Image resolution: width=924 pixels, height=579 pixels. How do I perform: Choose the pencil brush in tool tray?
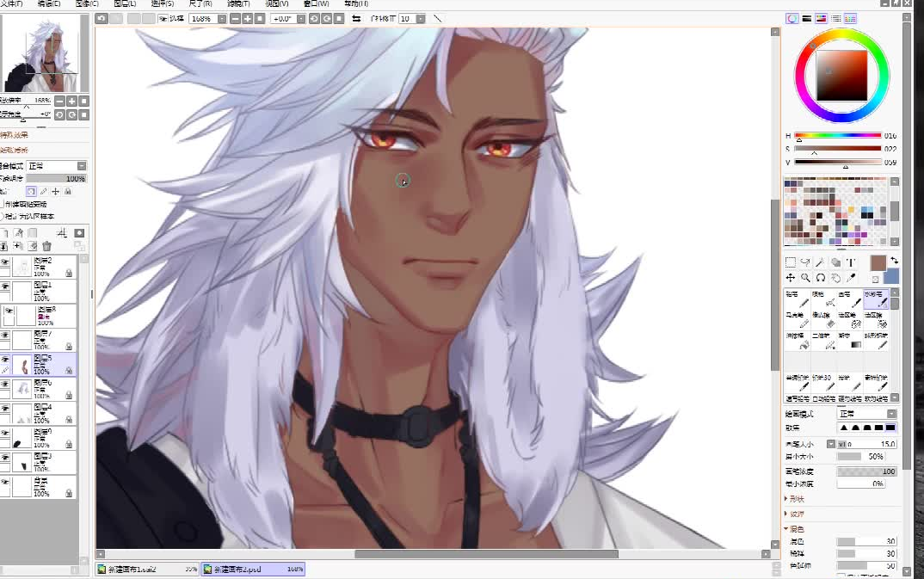pos(797,299)
